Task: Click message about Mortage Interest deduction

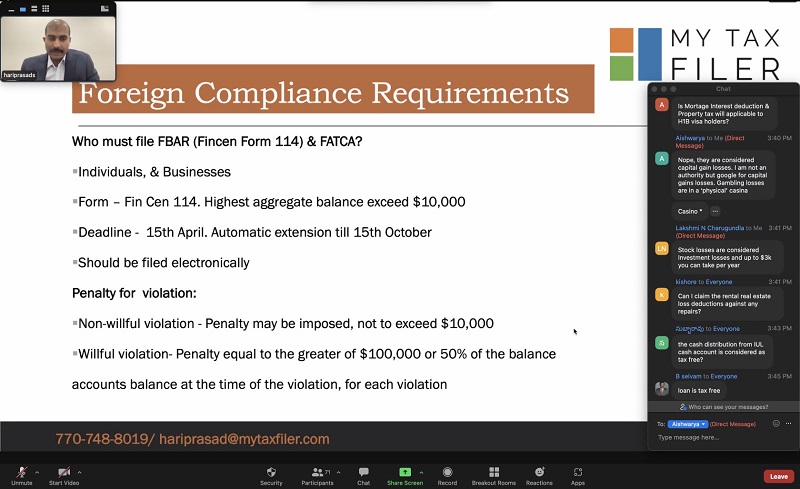Action: (724, 114)
